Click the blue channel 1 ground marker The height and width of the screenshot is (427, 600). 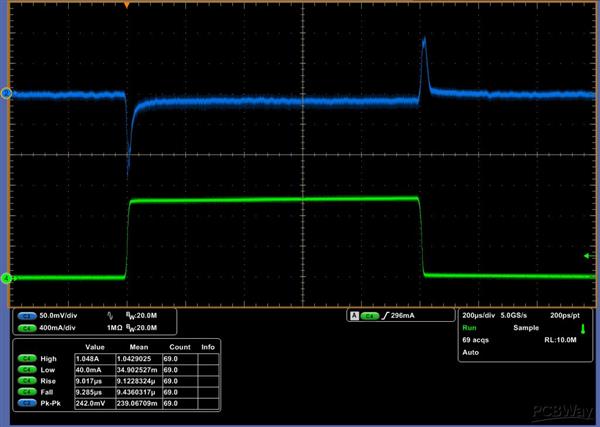(x=5, y=94)
